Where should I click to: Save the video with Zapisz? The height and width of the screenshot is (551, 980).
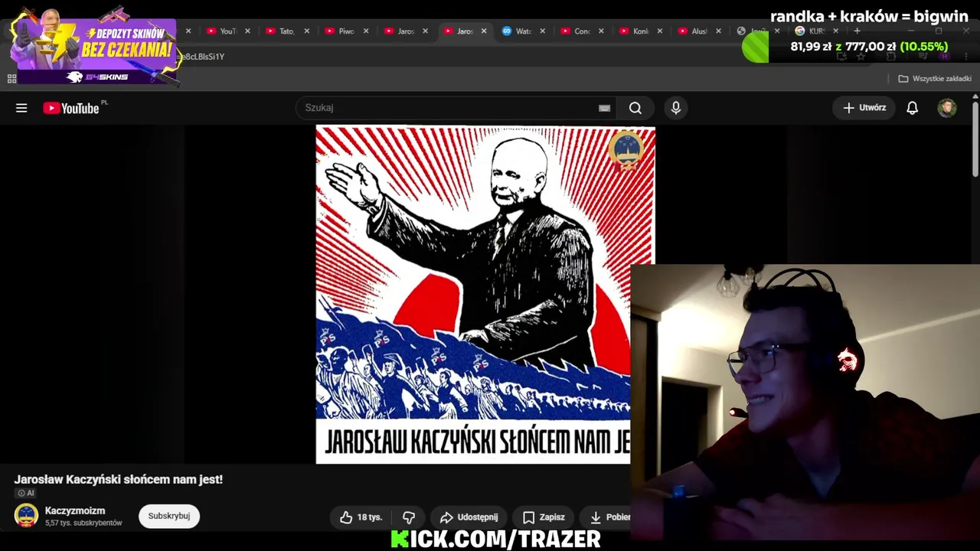544,517
